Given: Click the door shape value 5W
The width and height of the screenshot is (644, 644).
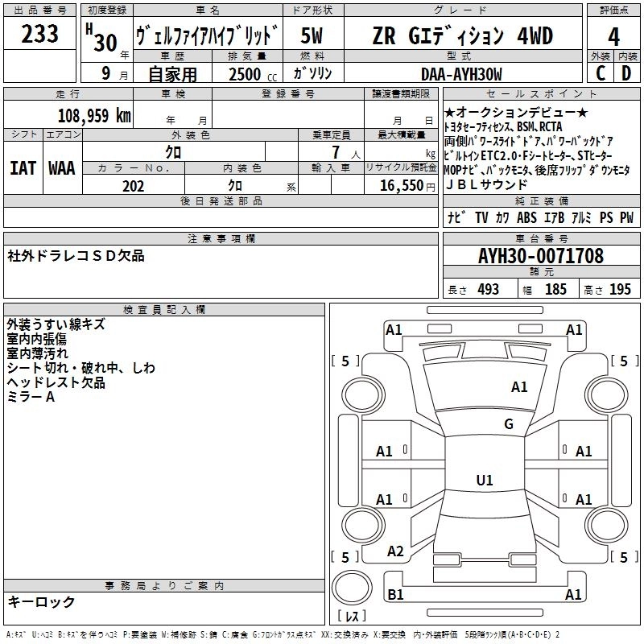Looking at the screenshot, I should (312, 35).
